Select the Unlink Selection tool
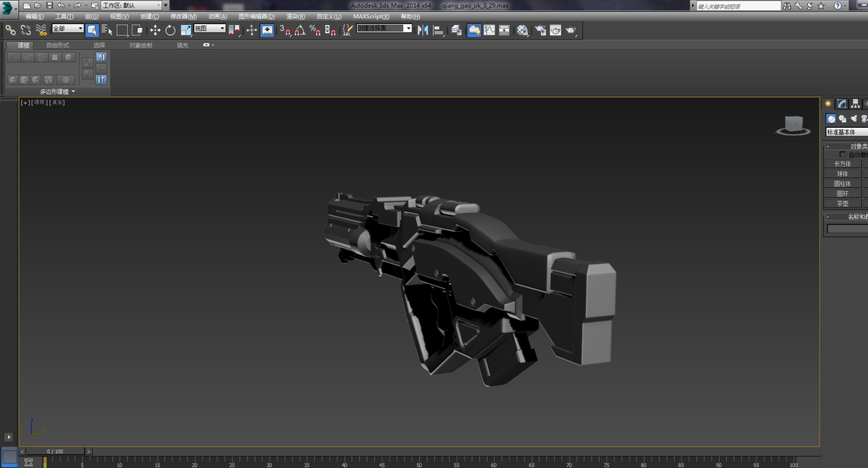The width and height of the screenshot is (868, 468). pyautogui.click(x=26, y=30)
